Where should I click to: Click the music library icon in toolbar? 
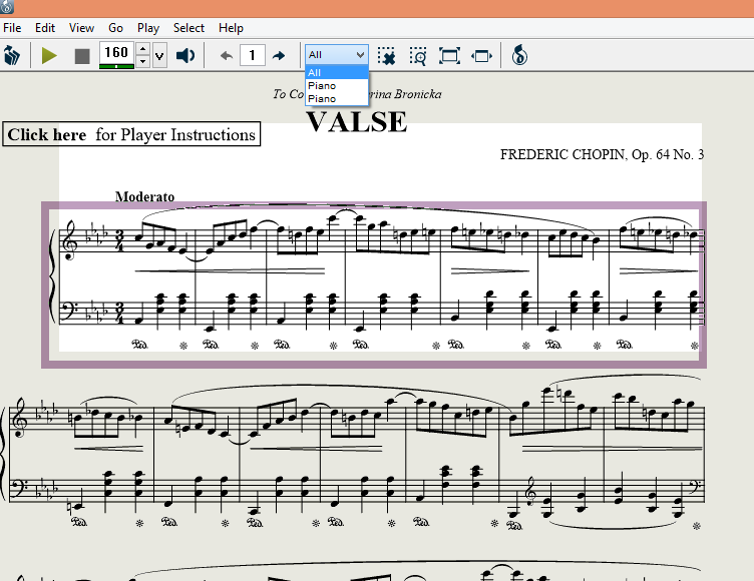click(13, 55)
